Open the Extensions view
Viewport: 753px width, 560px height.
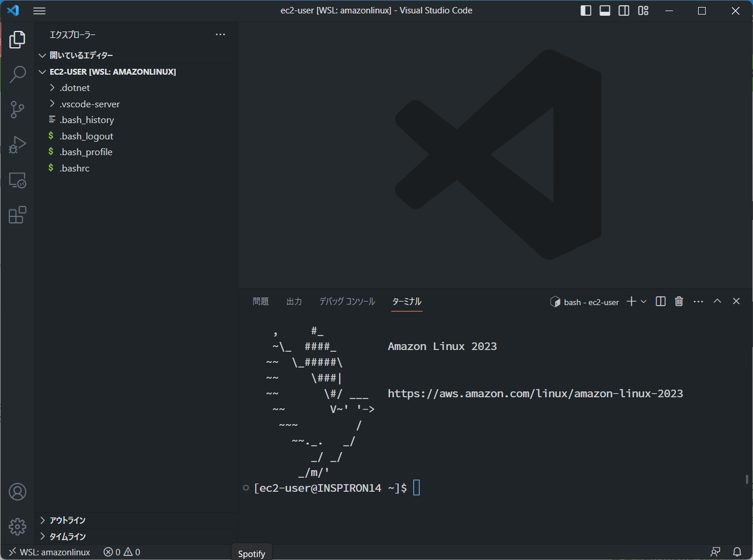18,215
